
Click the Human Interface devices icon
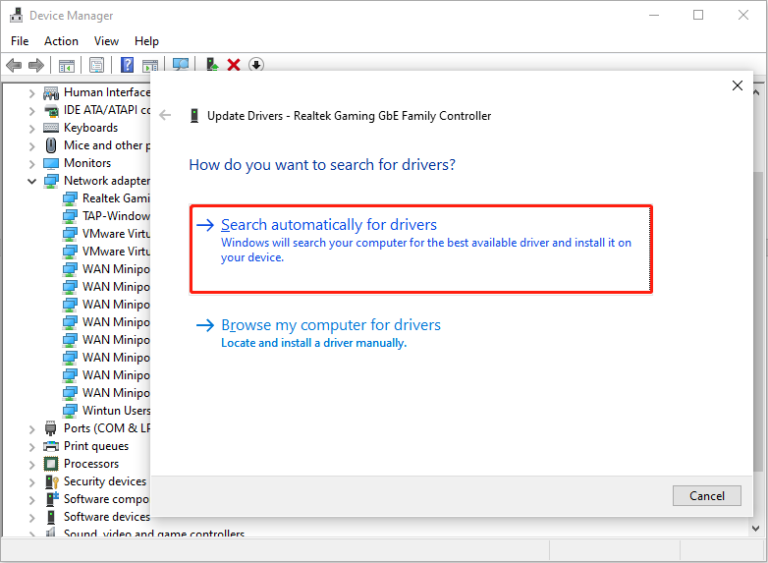point(51,93)
